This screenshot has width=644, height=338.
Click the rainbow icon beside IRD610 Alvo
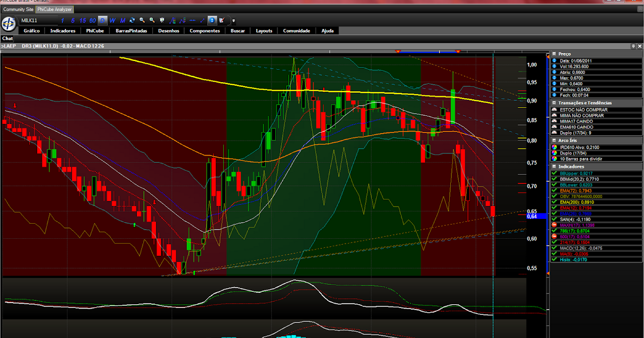click(554, 146)
